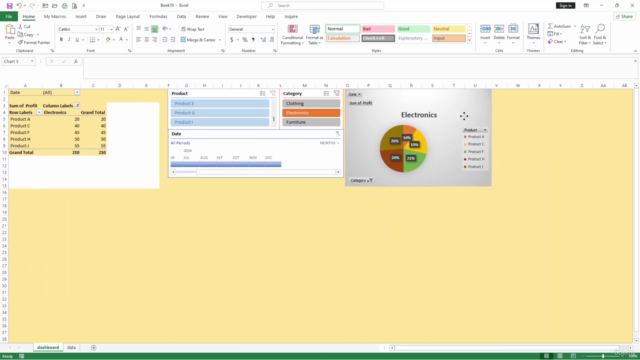Apply underline formatting

pos(77,40)
